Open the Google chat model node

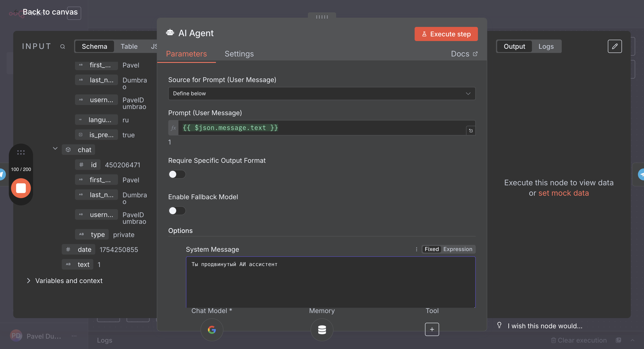coord(212,330)
